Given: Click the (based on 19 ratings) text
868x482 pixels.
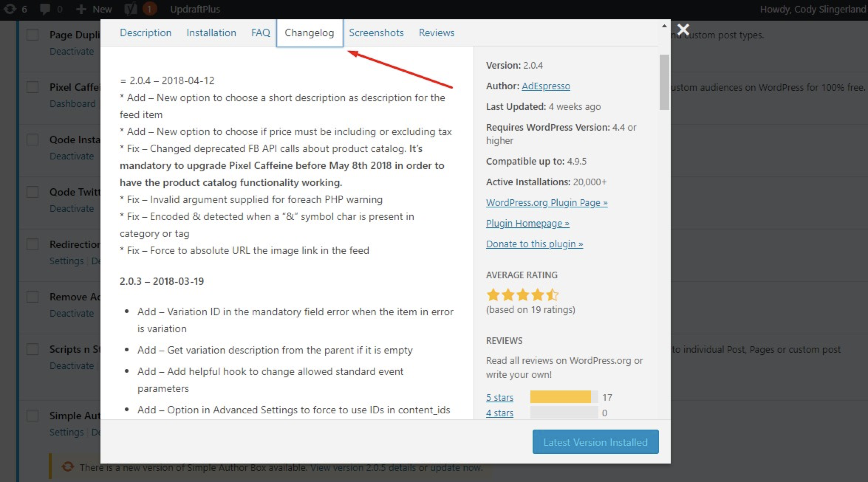Looking at the screenshot, I should 530,310.
